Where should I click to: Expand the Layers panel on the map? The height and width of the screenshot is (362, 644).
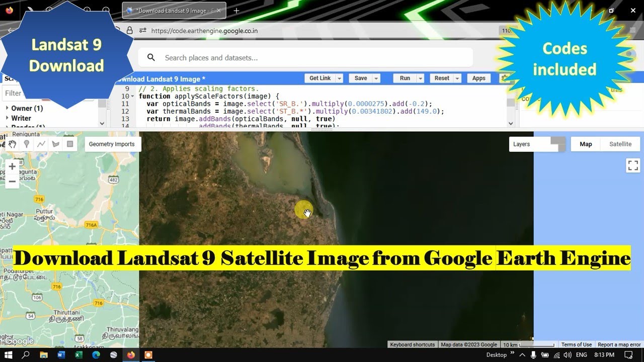(x=537, y=144)
